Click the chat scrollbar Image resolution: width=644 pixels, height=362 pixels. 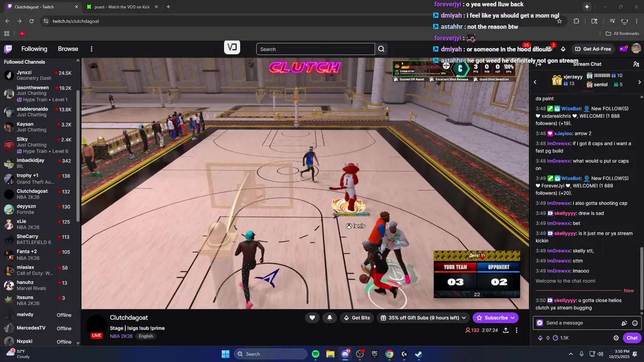[x=641, y=279]
